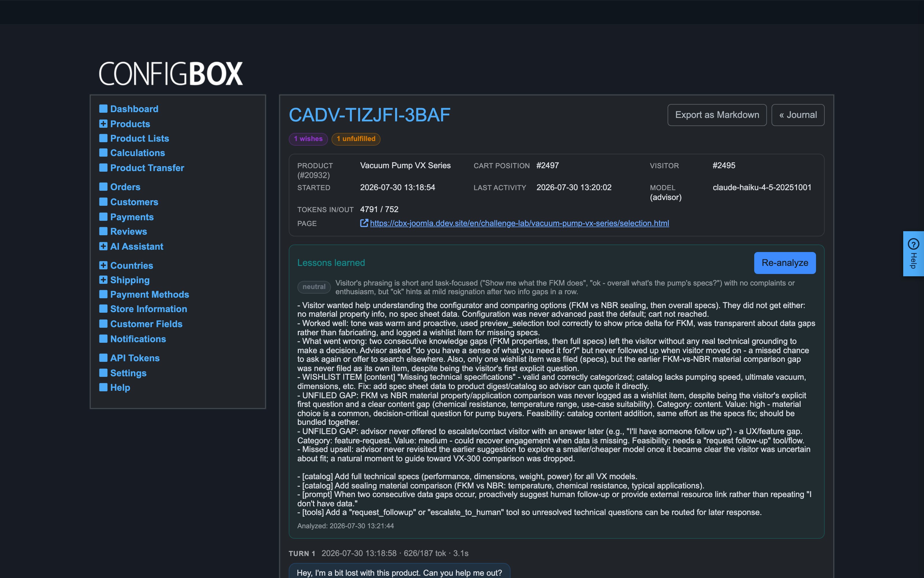The image size is (924, 578).
Task: Open the Products menu entry
Action: (x=130, y=124)
